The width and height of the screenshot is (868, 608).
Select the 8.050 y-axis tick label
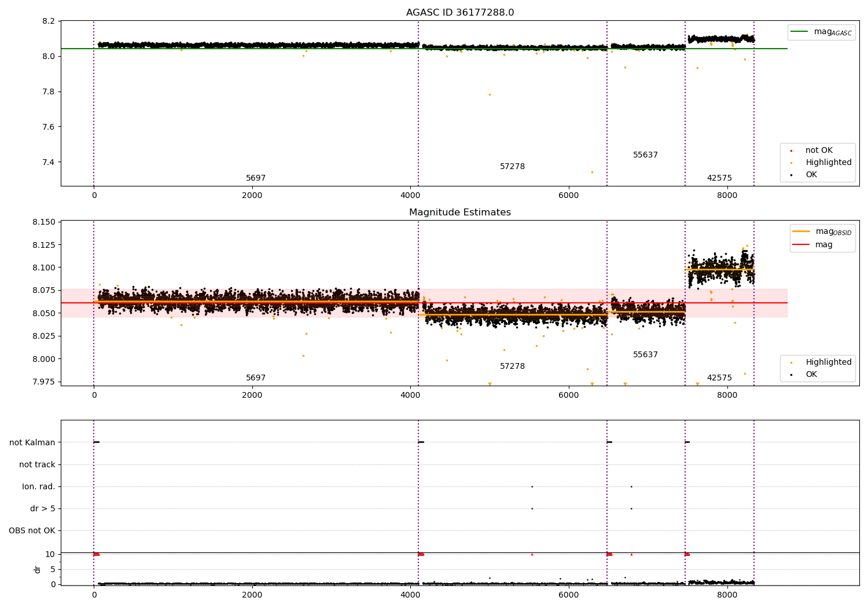[45, 314]
